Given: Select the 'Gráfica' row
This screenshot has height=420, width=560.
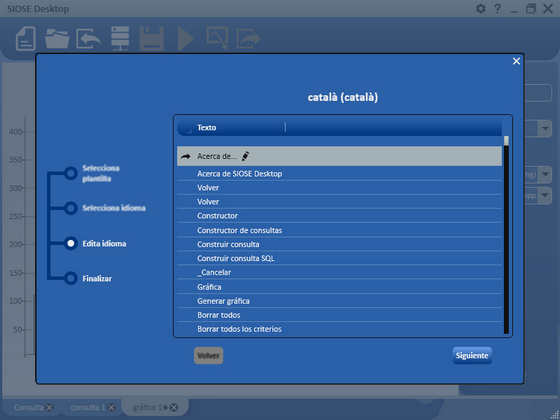Looking at the screenshot, I should pyautogui.click(x=339, y=287).
